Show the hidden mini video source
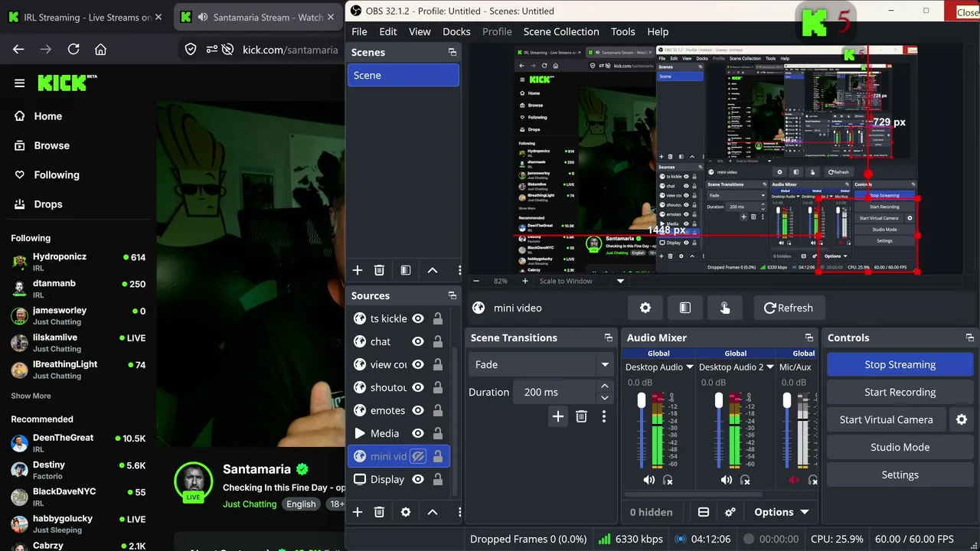The image size is (980, 551). [x=418, y=456]
